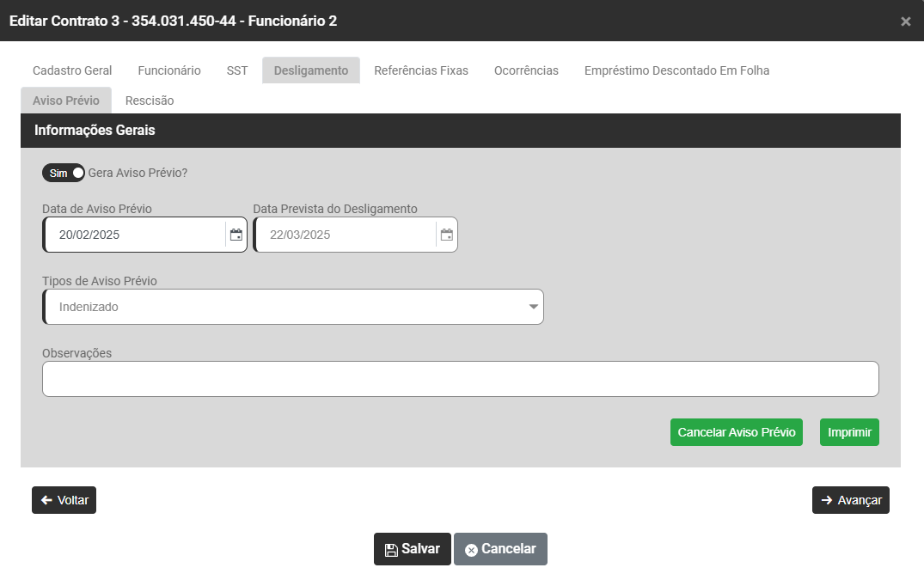This screenshot has width=924, height=586.
Task: Select the SST tab
Action: click(237, 70)
